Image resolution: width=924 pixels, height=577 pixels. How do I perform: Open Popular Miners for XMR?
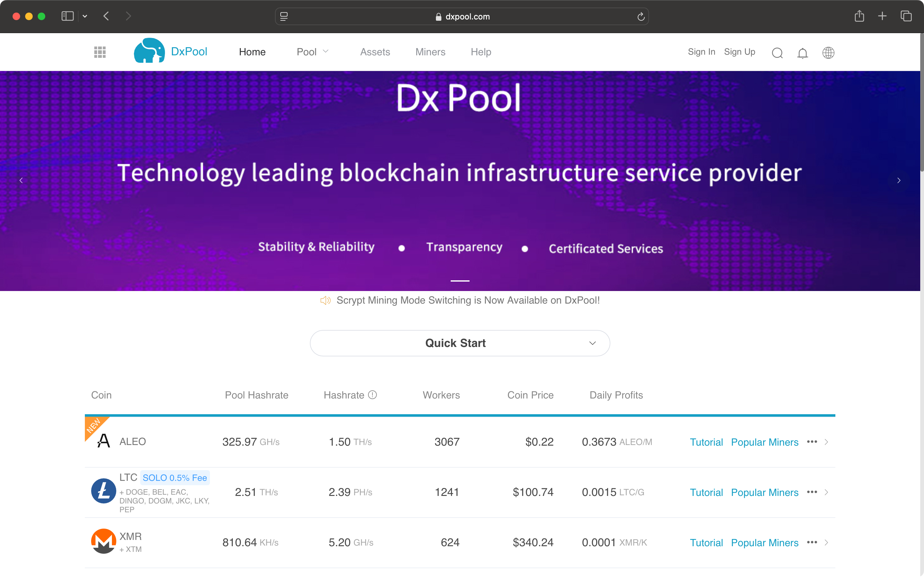point(764,543)
